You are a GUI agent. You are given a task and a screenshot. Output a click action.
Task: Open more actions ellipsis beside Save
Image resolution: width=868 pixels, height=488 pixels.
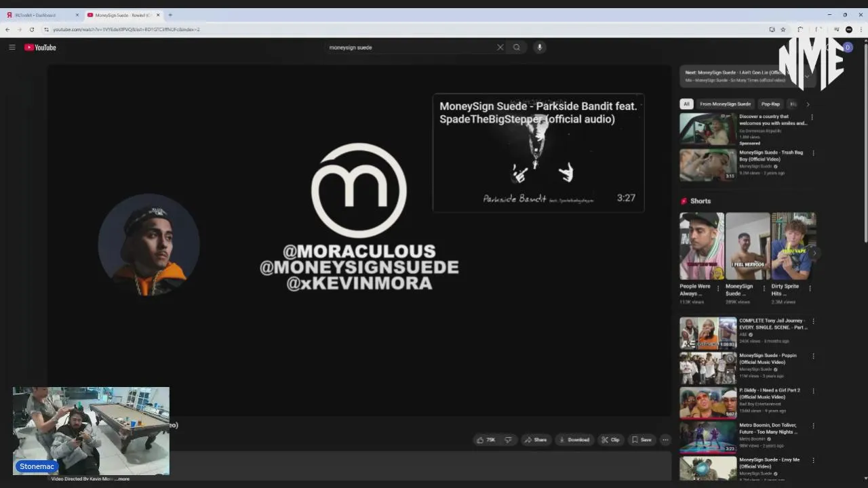coord(665,440)
